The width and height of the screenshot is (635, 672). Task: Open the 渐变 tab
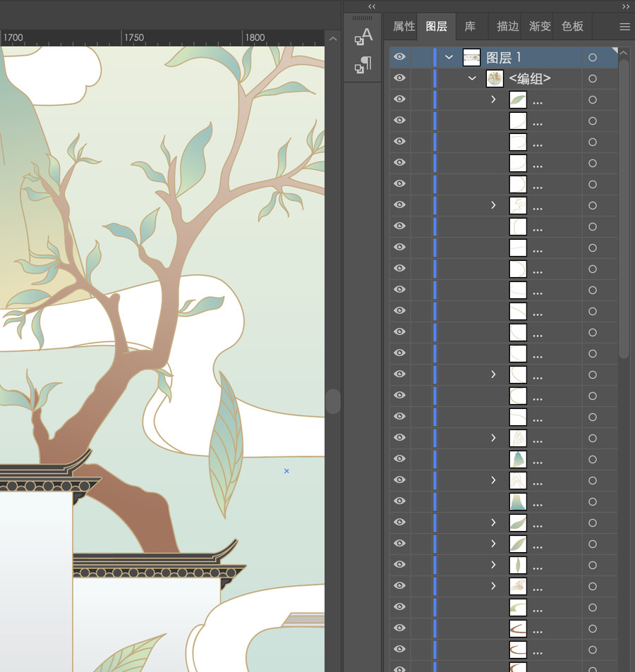[x=540, y=27]
